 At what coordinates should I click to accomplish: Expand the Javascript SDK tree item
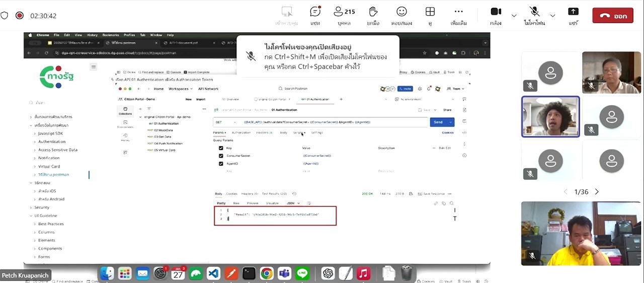tap(35, 133)
